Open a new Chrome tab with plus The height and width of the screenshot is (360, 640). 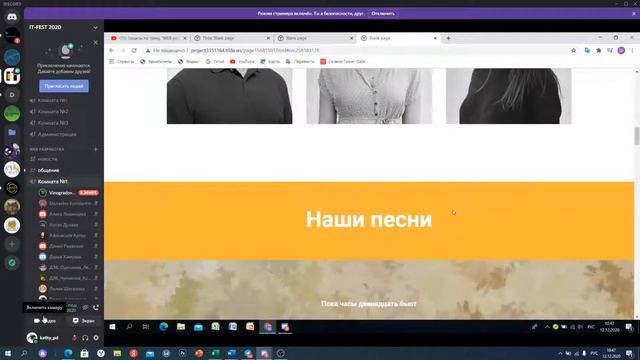448,38
